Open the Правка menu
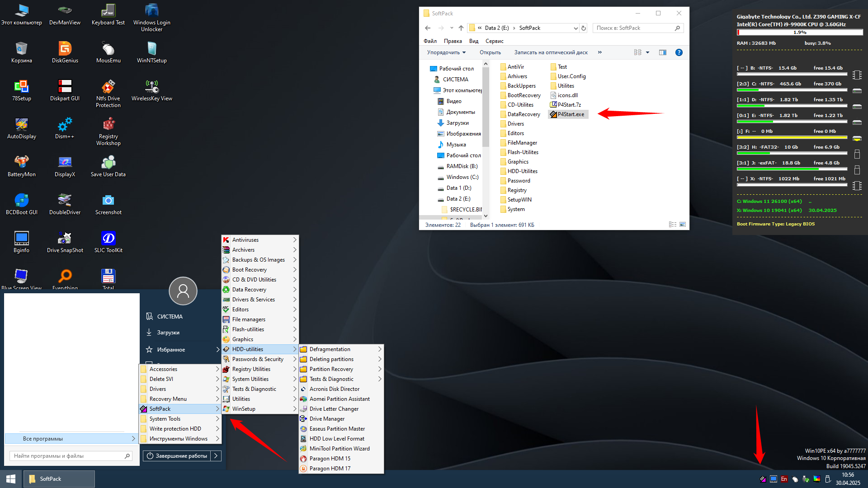 453,41
